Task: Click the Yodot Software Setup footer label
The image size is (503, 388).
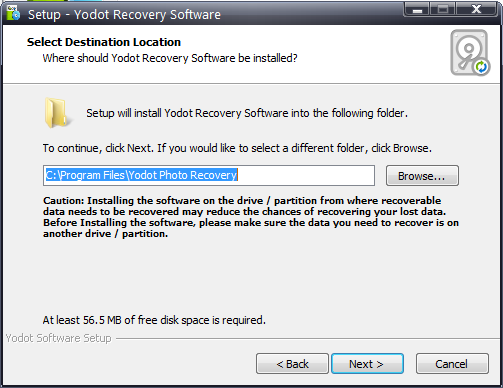Action: pyautogui.click(x=58, y=338)
